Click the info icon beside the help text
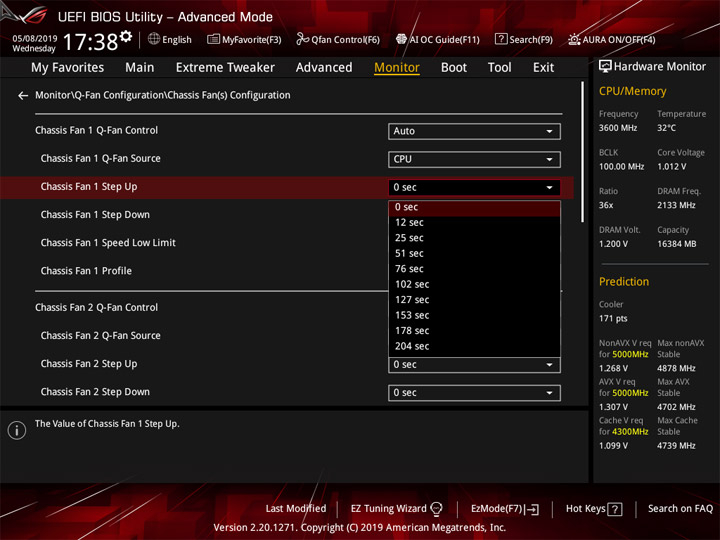This screenshot has height=540, width=720. tap(17, 430)
